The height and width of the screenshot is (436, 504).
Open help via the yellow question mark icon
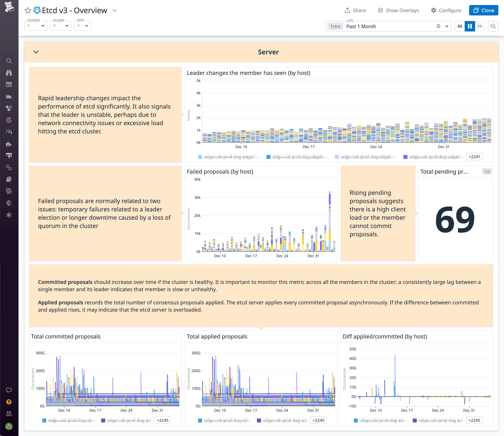tap(9, 402)
